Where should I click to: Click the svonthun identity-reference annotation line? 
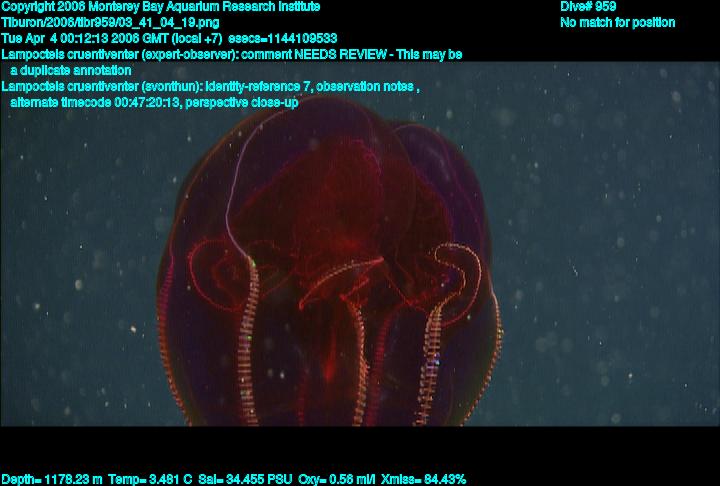(x=210, y=86)
